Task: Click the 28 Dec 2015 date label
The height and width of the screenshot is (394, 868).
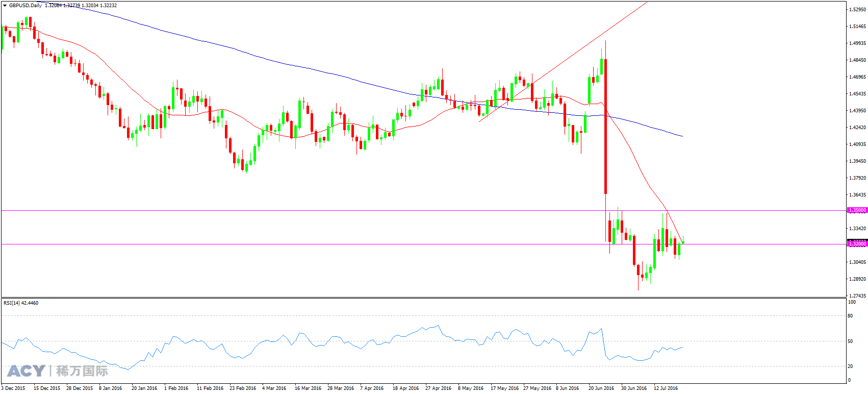Action: point(80,388)
